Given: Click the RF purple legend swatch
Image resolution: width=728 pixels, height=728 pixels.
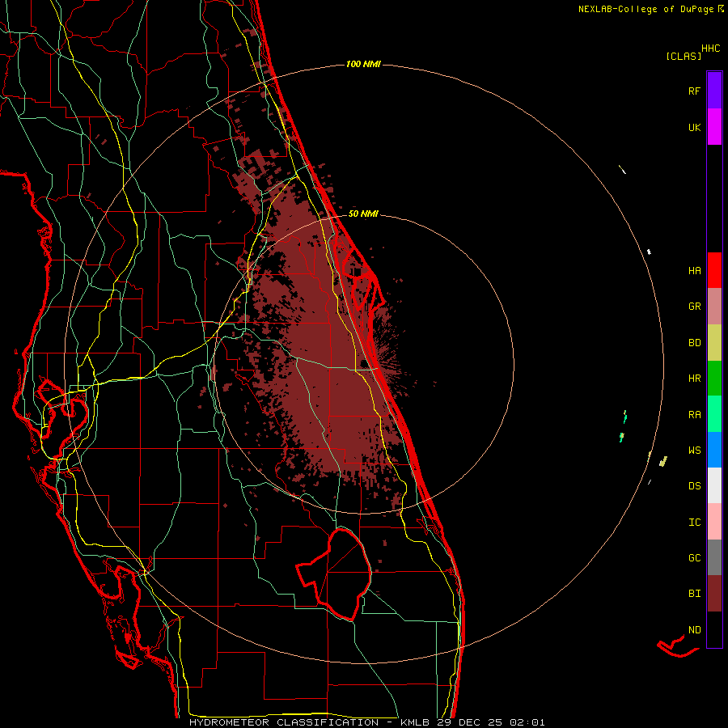Looking at the screenshot, I should click(714, 91).
